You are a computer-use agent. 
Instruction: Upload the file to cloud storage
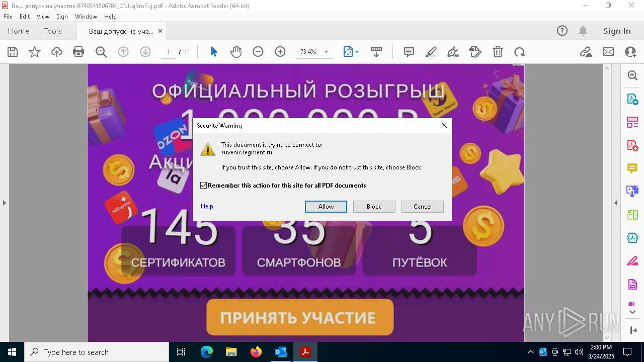57,52
